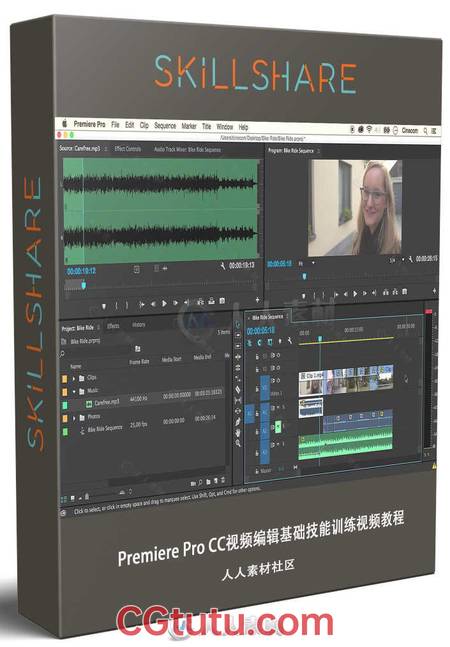The height and width of the screenshot is (647, 450).
Task: Unmute the green-highlighted A2 mute button
Action: coord(278,427)
